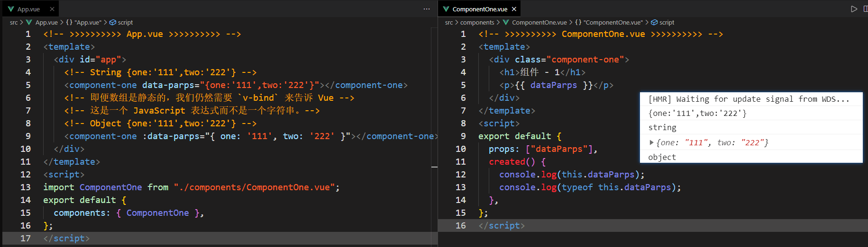Close the App.vue editor tab

52,9
